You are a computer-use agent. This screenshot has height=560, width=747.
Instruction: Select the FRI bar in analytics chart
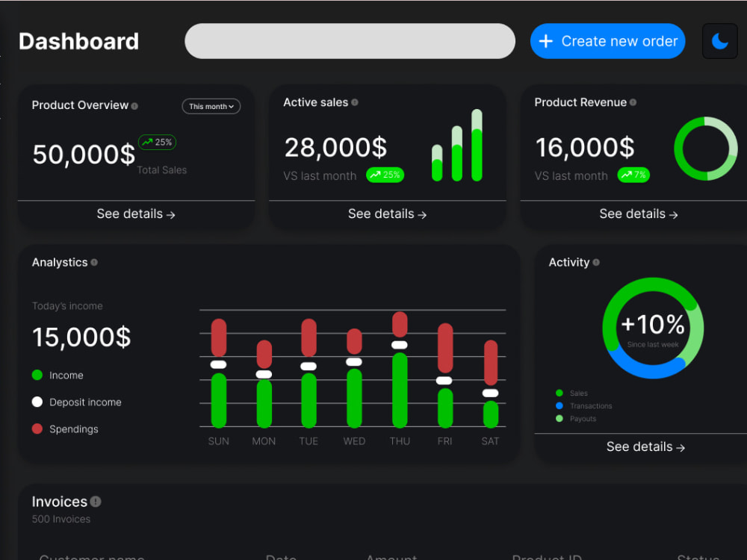pyautogui.click(x=444, y=376)
